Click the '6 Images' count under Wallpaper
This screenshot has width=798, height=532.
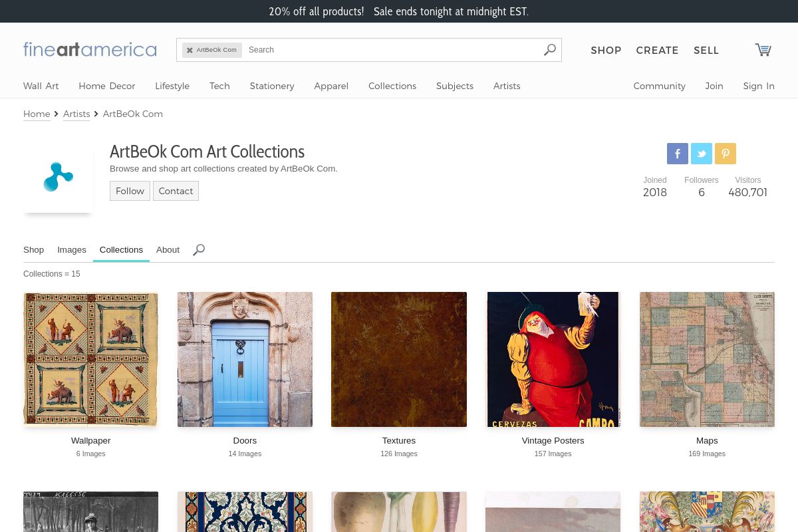click(x=91, y=454)
